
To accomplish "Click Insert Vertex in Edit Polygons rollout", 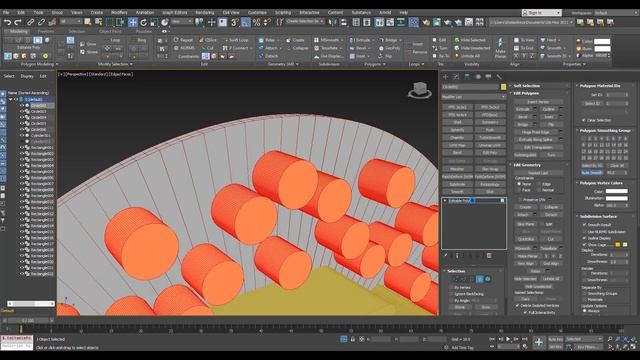I will (538, 102).
